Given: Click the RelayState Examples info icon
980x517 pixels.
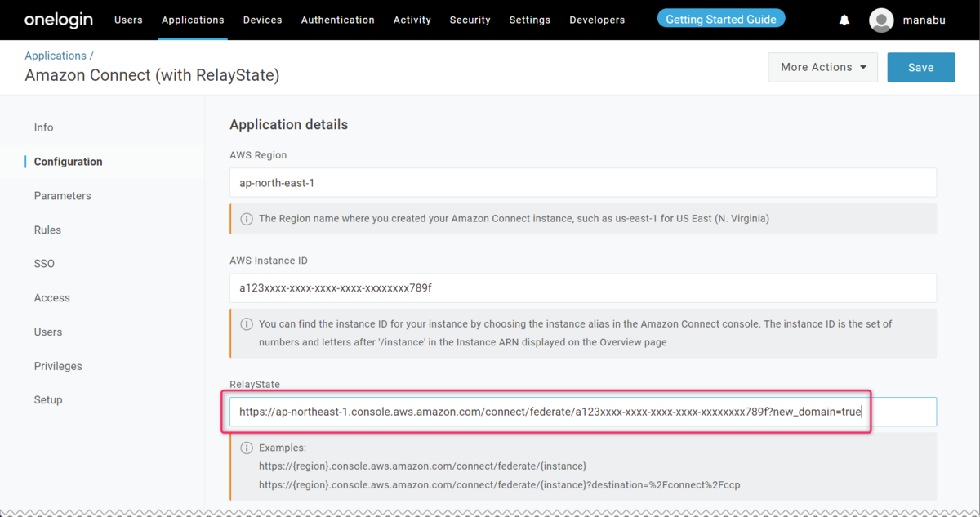Looking at the screenshot, I should coord(246,448).
